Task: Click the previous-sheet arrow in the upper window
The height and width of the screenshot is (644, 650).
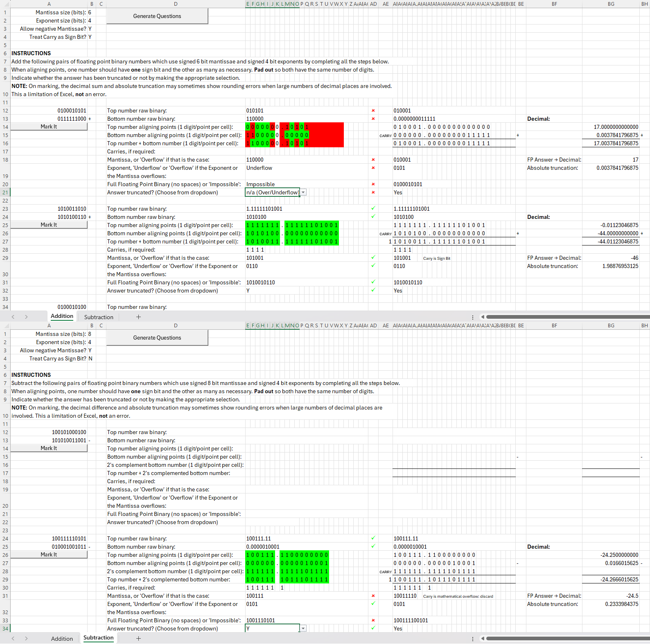Action: [13, 317]
